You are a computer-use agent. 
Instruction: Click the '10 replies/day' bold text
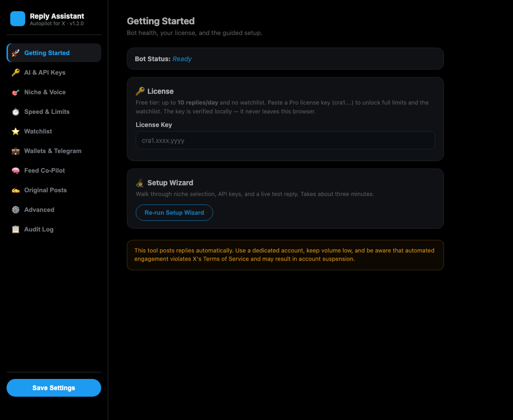click(x=198, y=103)
